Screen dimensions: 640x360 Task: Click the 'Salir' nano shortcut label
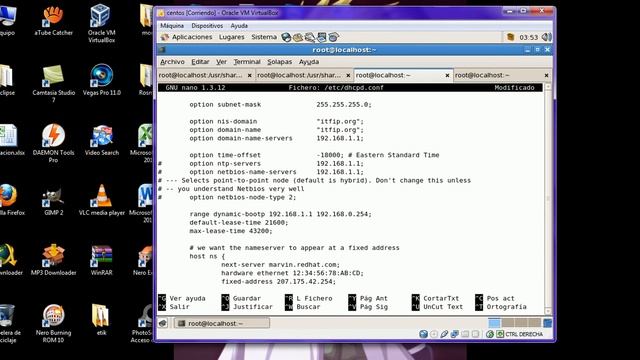(179, 307)
